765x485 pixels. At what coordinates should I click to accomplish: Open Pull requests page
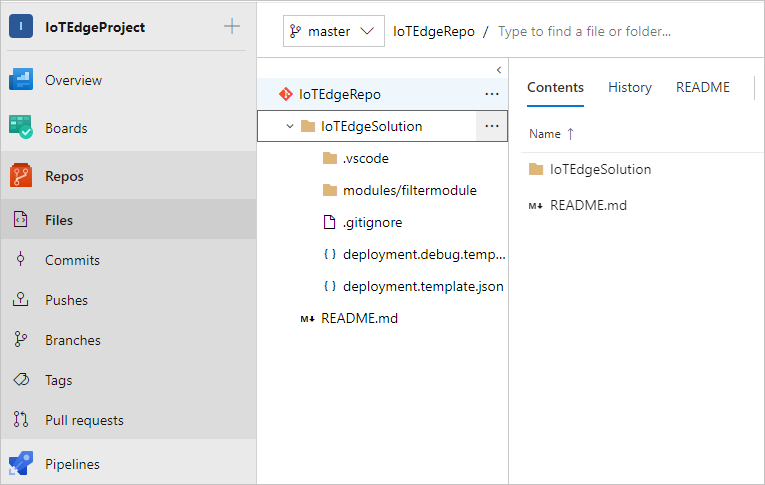84,420
